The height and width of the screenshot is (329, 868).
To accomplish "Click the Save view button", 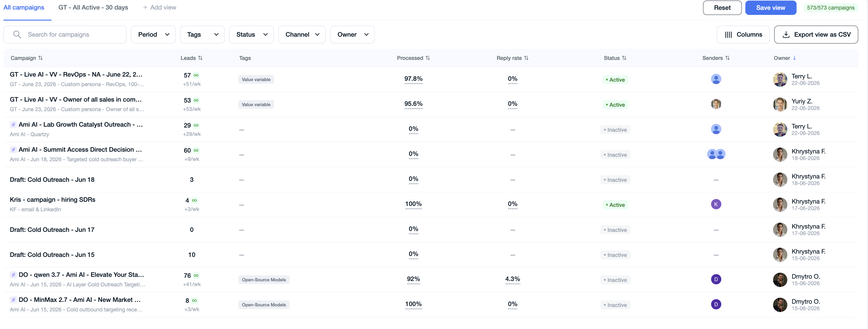I will tap(770, 8).
